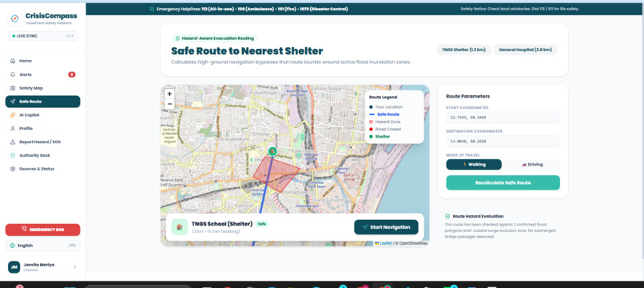Click the red hazard zone polygon
644x288 pixels.
coord(277,175)
